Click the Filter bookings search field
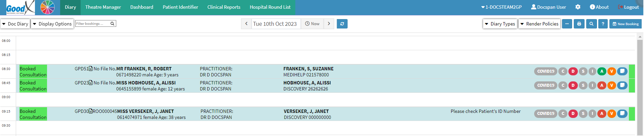This screenshot has width=644, height=136. (x=93, y=23)
